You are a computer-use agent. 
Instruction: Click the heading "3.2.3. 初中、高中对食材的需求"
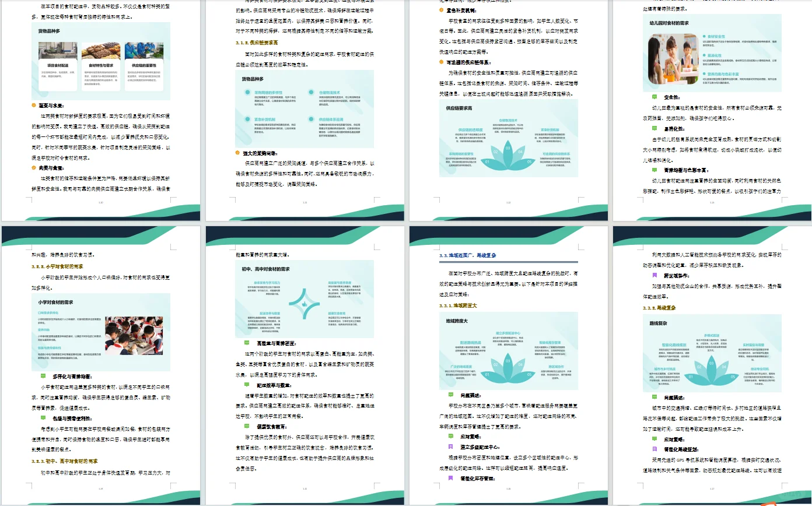[65, 461]
